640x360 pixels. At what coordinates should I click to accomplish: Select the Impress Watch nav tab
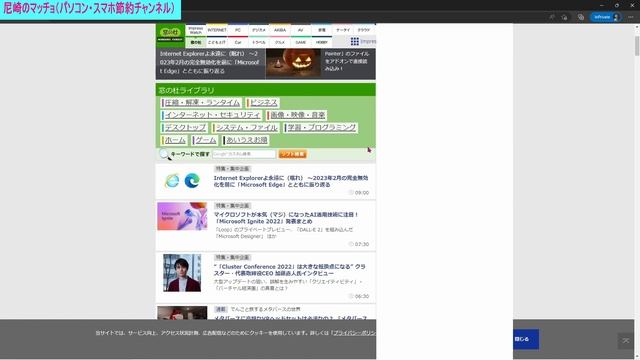[x=196, y=30]
